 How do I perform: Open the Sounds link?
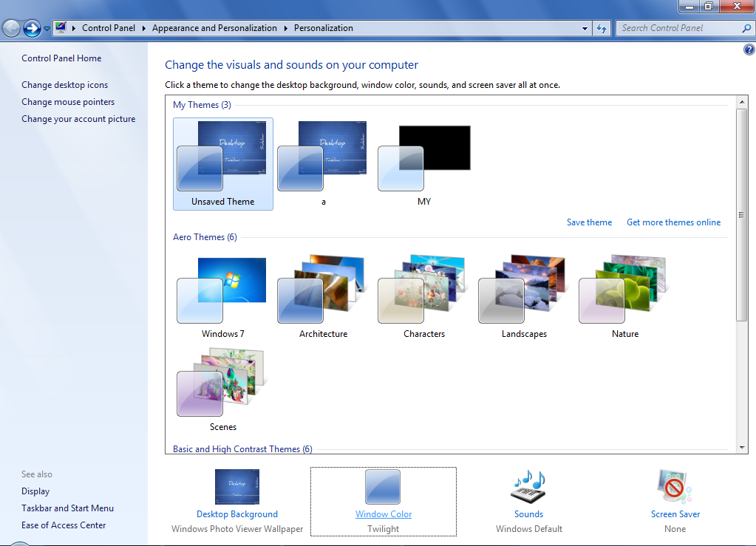pyautogui.click(x=528, y=514)
